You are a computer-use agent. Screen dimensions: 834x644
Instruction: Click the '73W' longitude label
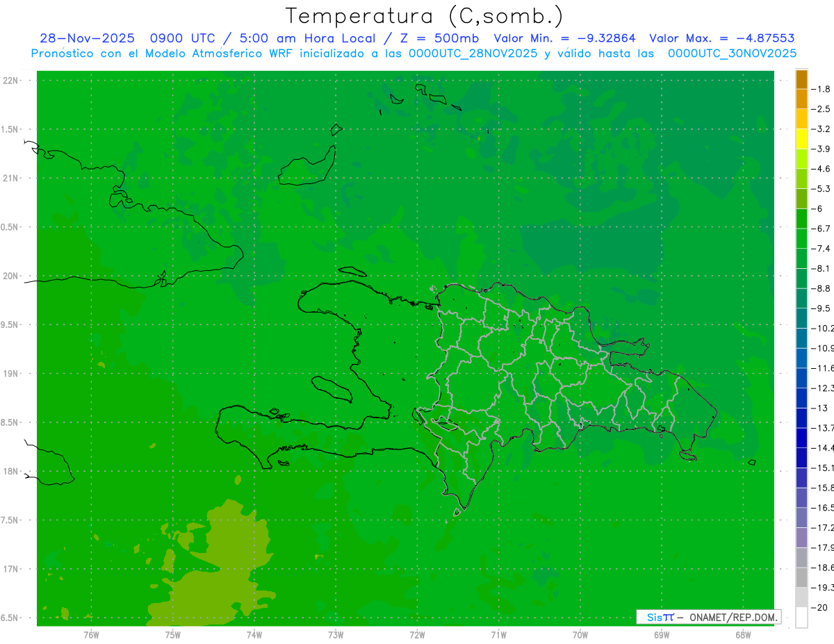[x=336, y=634]
